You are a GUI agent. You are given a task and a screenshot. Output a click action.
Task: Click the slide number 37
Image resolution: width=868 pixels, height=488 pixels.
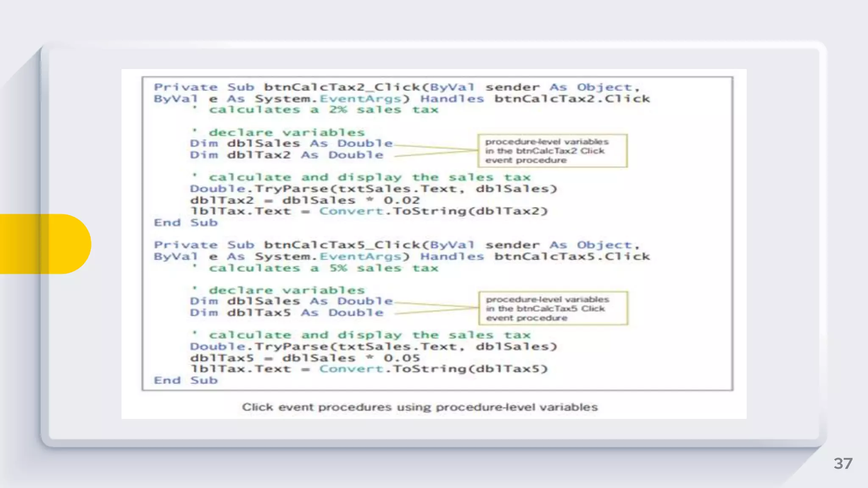tap(843, 463)
